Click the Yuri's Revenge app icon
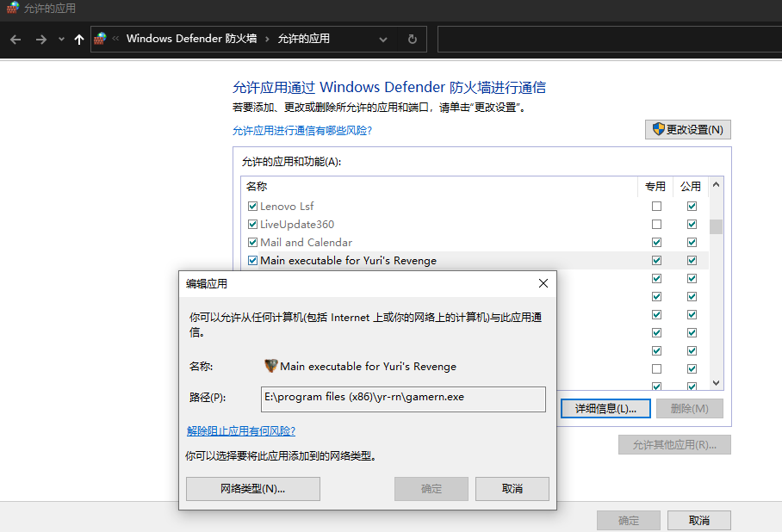 click(270, 366)
